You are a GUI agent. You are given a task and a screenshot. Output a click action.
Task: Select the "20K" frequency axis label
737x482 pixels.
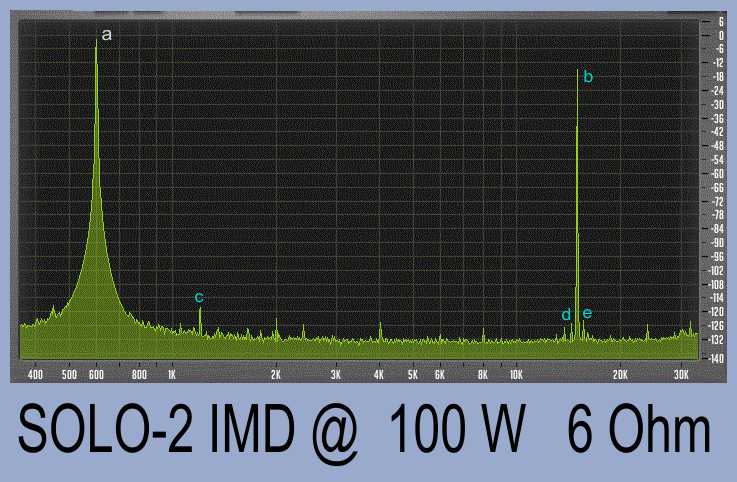[620, 375]
